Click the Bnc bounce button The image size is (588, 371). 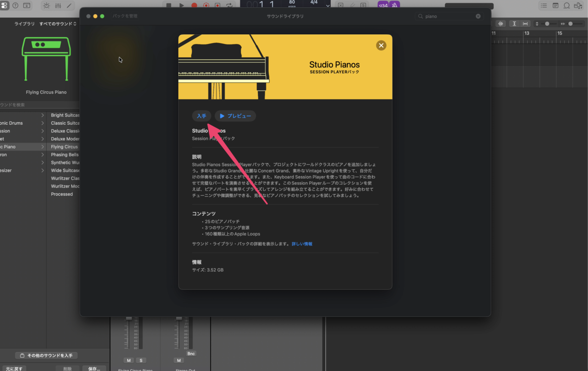click(191, 353)
